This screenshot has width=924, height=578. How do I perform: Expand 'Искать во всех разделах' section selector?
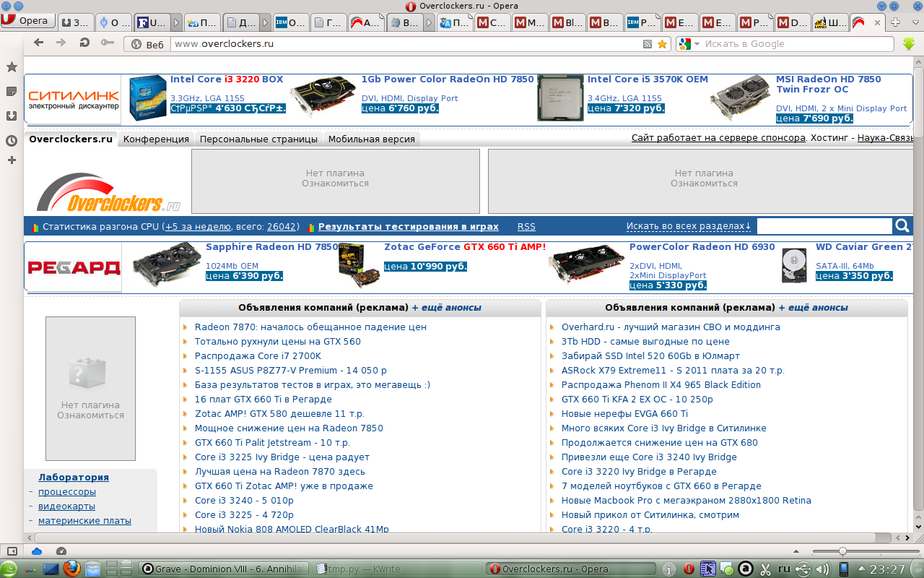coord(688,226)
